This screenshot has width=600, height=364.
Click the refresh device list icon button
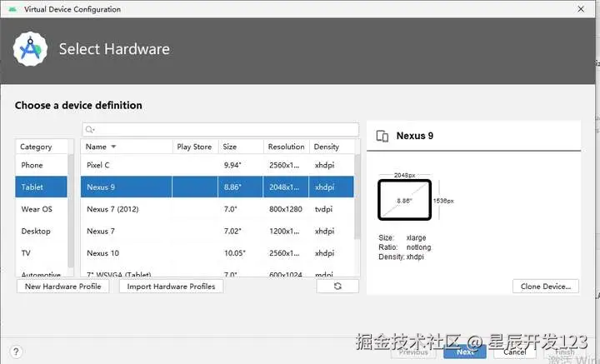[x=337, y=286]
